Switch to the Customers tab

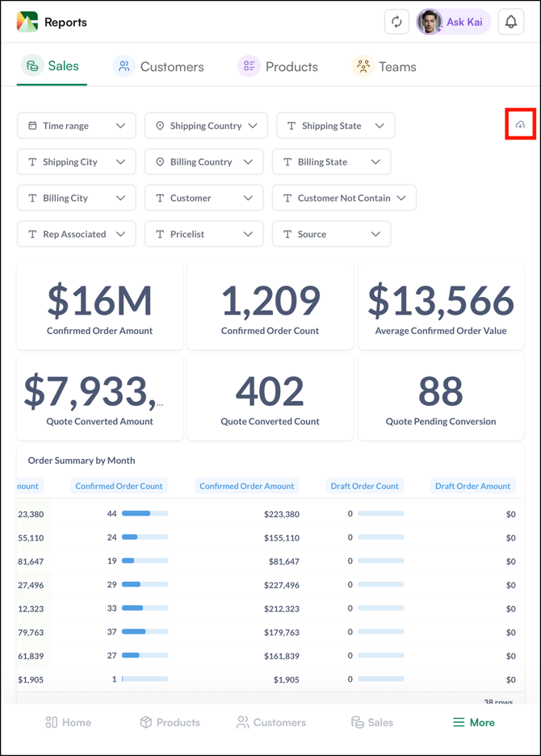[x=158, y=67]
